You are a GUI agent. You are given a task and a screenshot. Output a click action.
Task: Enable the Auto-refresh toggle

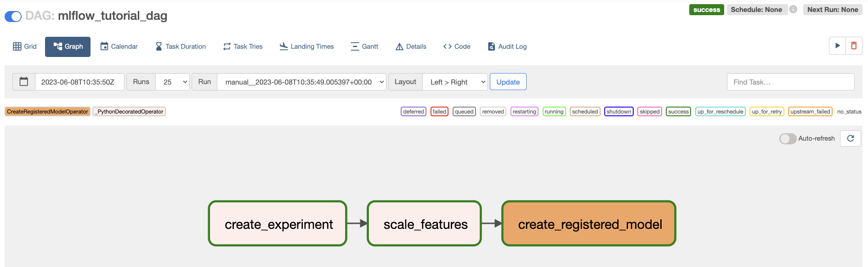pyautogui.click(x=788, y=138)
